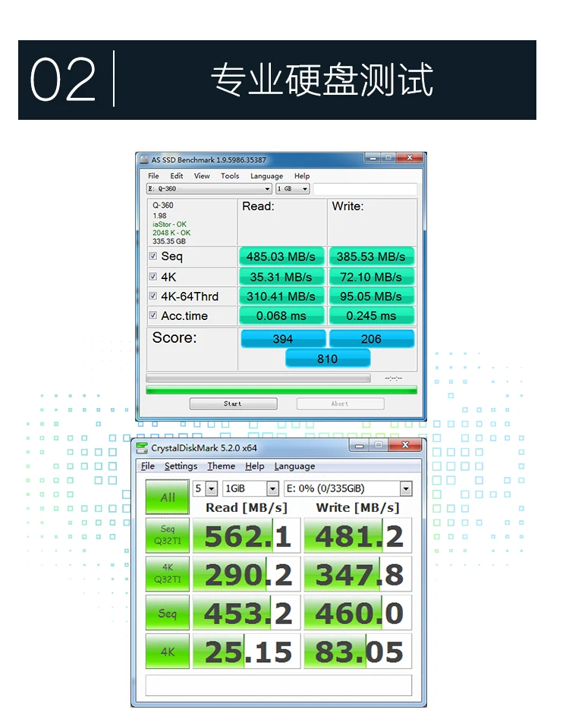
Task: Toggle the 4K-64Thrd test checkbox
Action: [152, 296]
